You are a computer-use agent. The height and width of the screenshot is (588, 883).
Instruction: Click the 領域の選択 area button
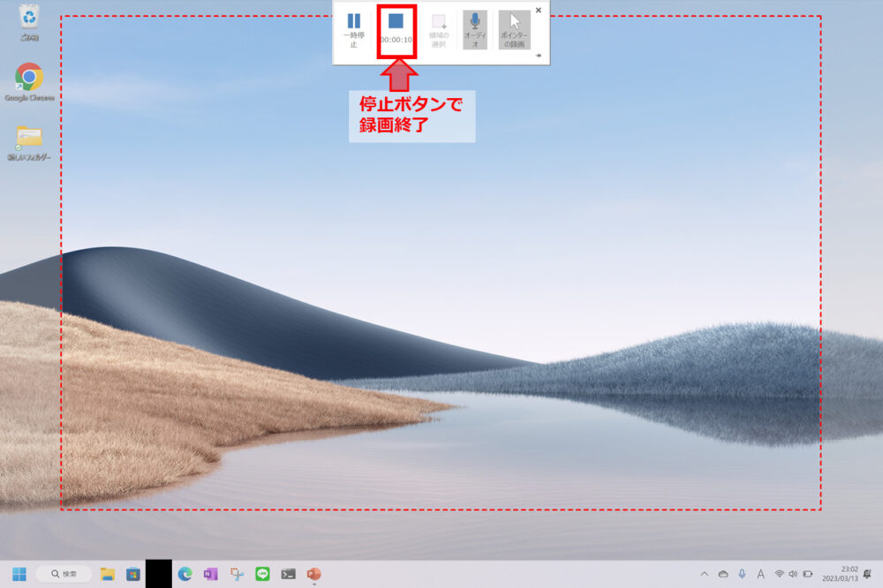[439, 30]
